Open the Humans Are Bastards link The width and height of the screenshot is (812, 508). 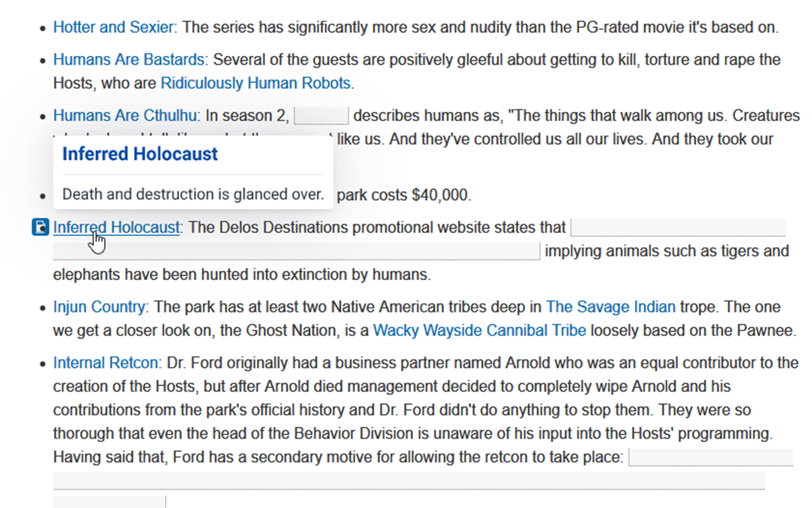(x=128, y=60)
